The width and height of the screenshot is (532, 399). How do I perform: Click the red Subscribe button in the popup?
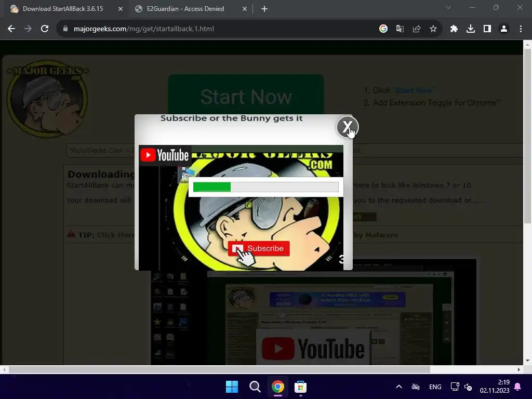pos(259,248)
